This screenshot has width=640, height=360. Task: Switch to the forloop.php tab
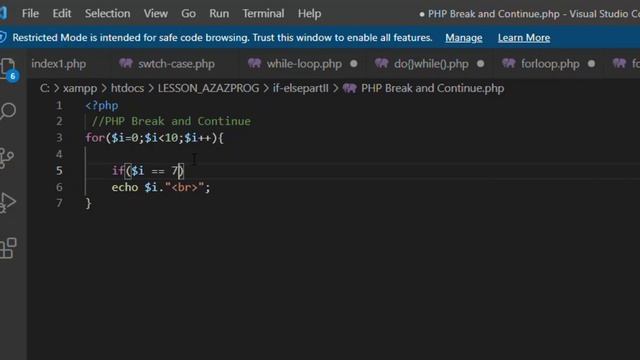(550, 64)
